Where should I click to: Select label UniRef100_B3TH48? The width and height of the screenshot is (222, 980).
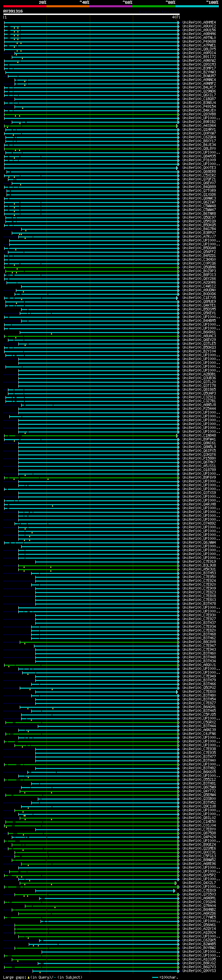[199, 657]
